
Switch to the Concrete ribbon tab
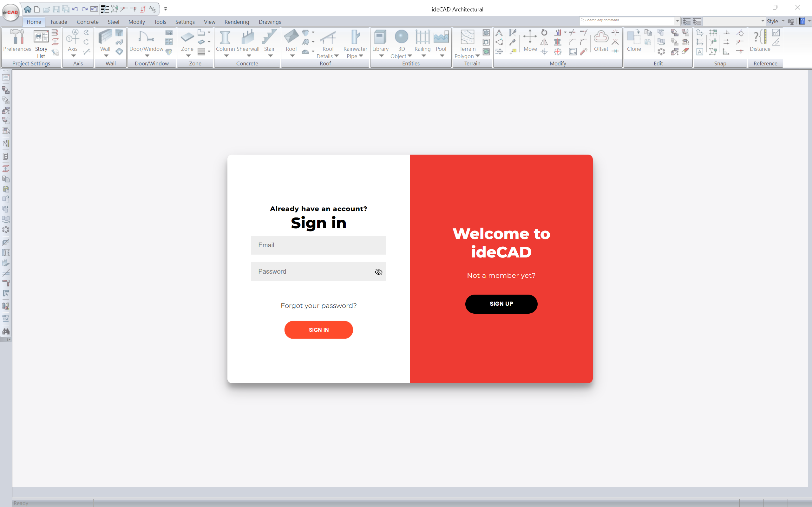(88, 22)
